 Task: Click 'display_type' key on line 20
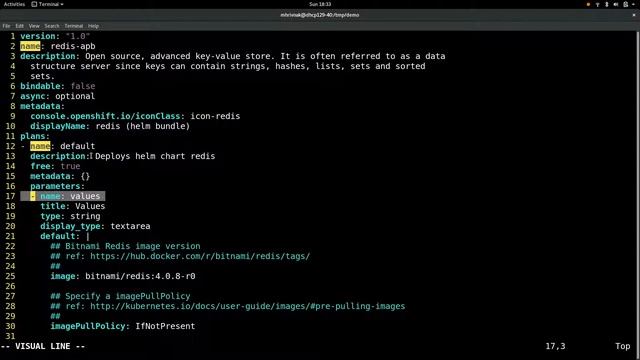[70, 226]
